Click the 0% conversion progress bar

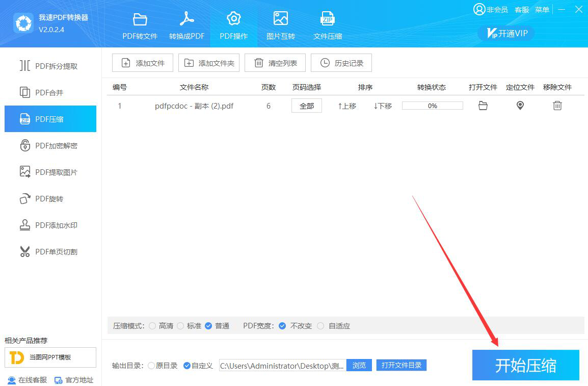click(433, 106)
